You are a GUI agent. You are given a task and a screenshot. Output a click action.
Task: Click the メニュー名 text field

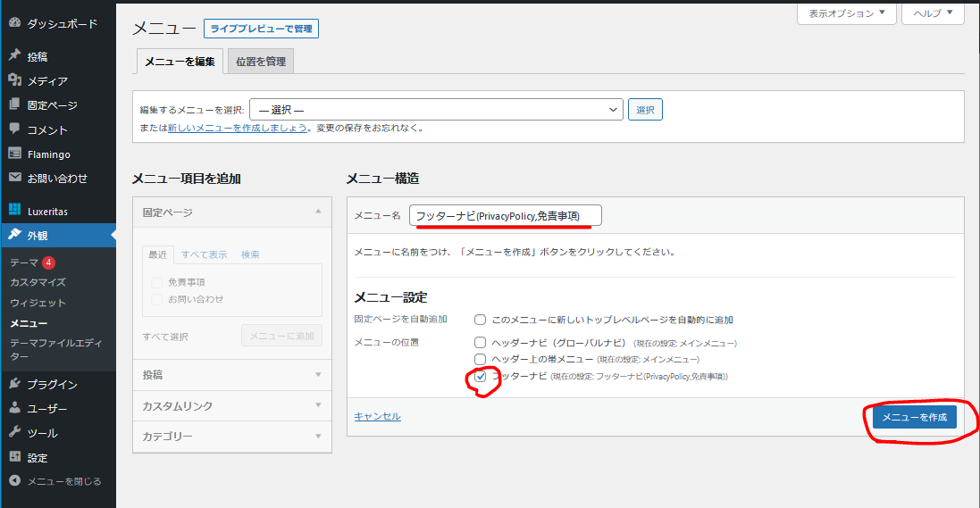pos(506,216)
